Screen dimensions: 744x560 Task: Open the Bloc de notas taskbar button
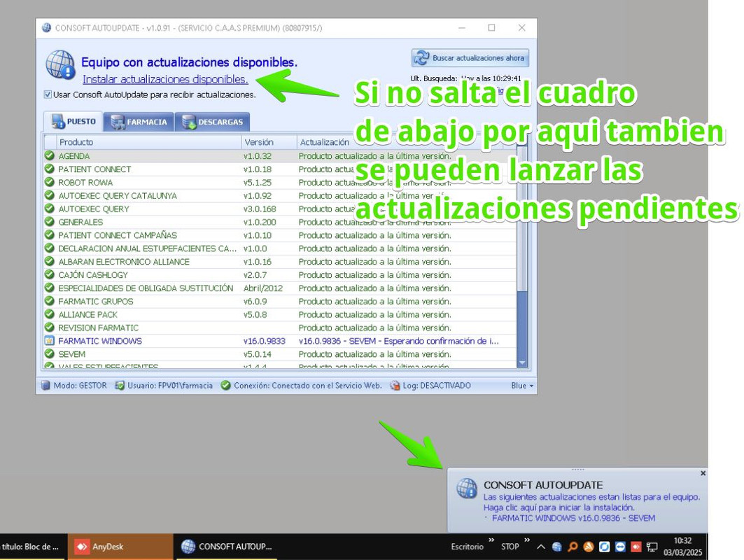click(31, 547)
